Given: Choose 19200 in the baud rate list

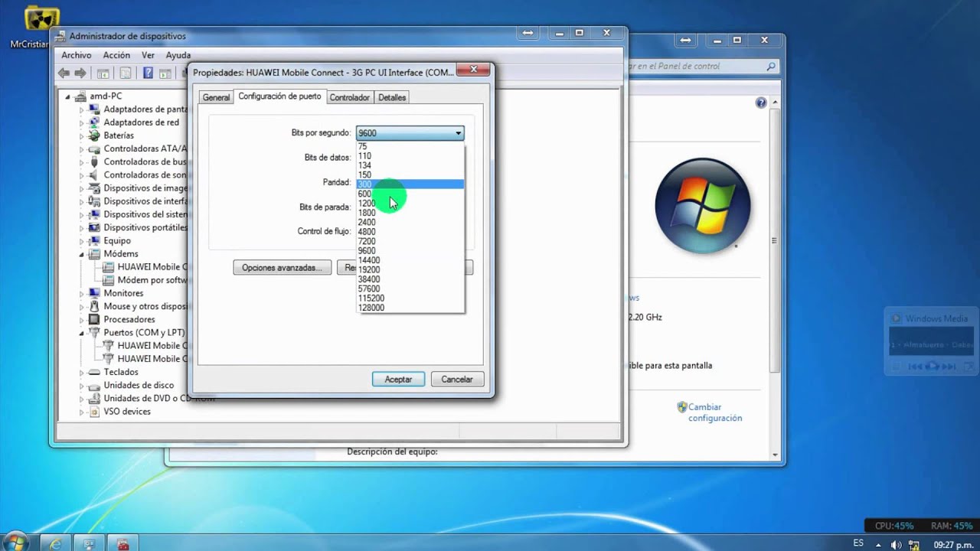Looking at the screenshot, I should tap(410, 269).
